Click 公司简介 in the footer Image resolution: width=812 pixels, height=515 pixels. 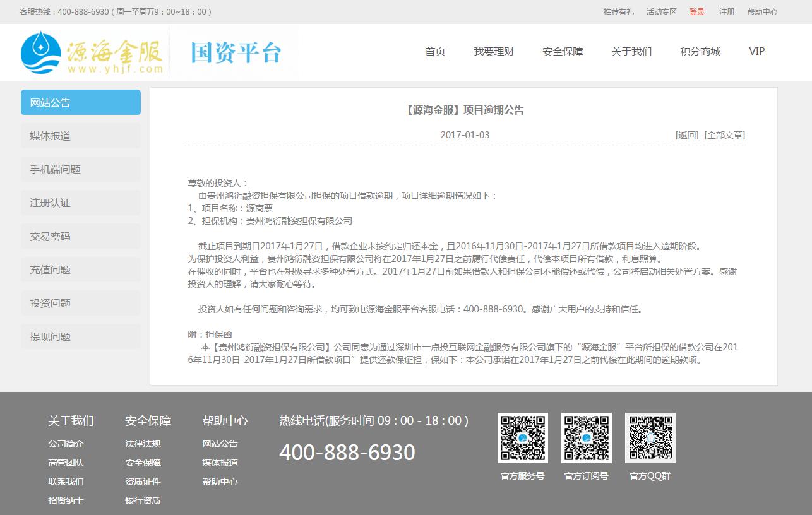(x=66, y=444)
